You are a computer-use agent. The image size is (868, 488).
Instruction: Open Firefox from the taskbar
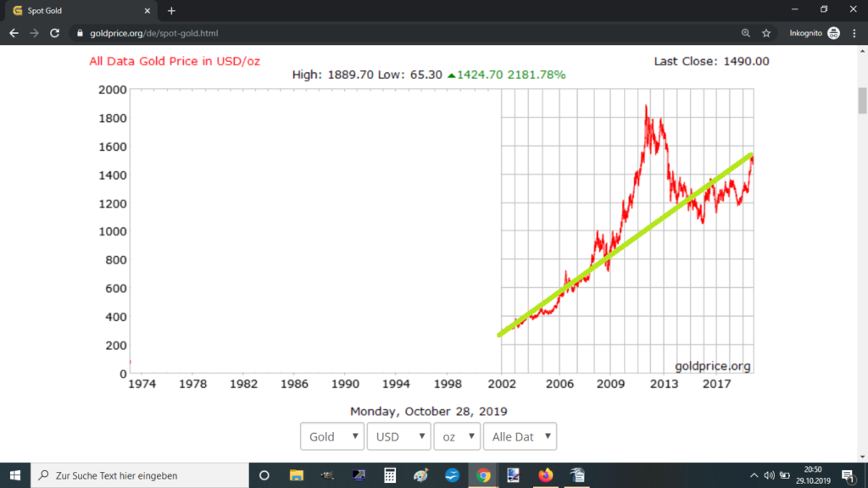click(x=545, y=475)
